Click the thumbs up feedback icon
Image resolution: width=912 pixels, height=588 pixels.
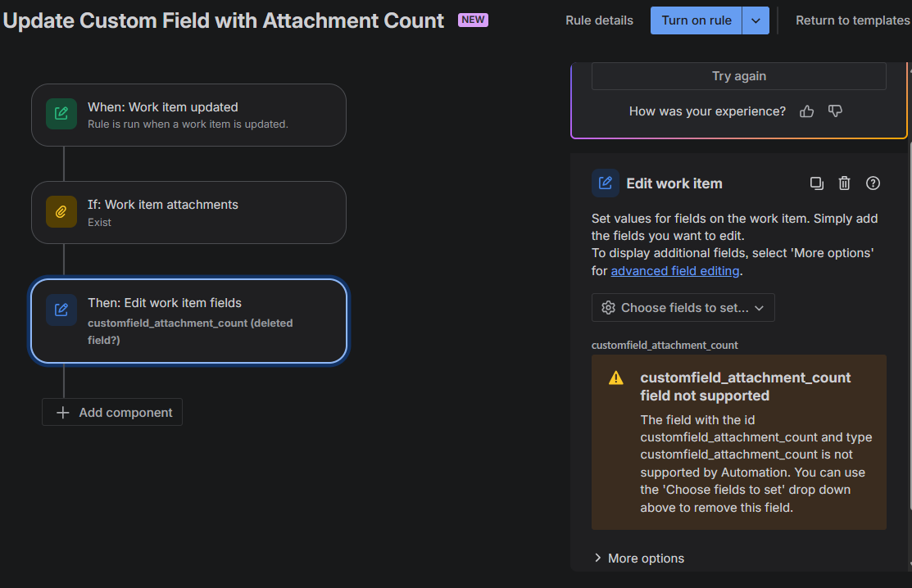[807, 111]
